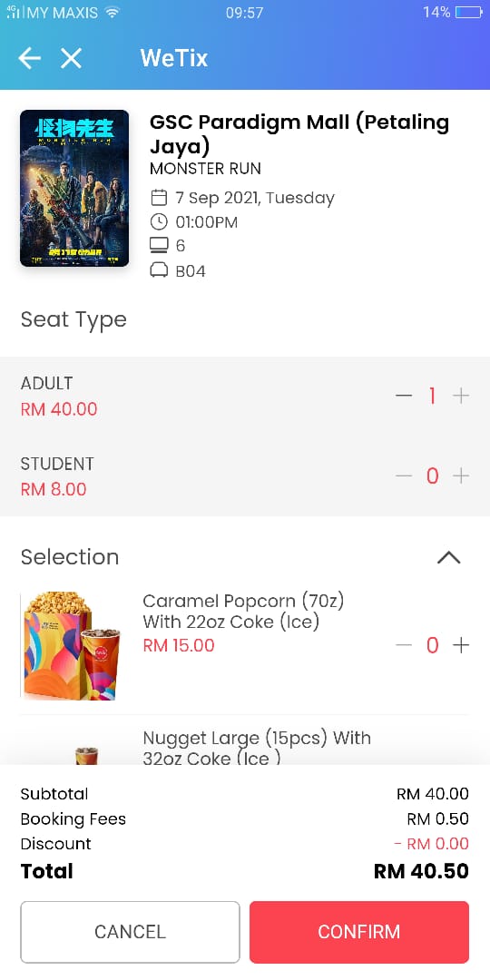Tap the back arrow icon
This screenshot has height=980, width=490.
coord(29,58)
